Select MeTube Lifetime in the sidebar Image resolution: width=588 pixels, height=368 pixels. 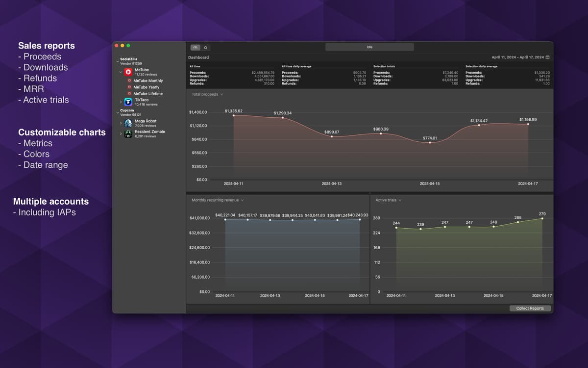tap(148, 94)
